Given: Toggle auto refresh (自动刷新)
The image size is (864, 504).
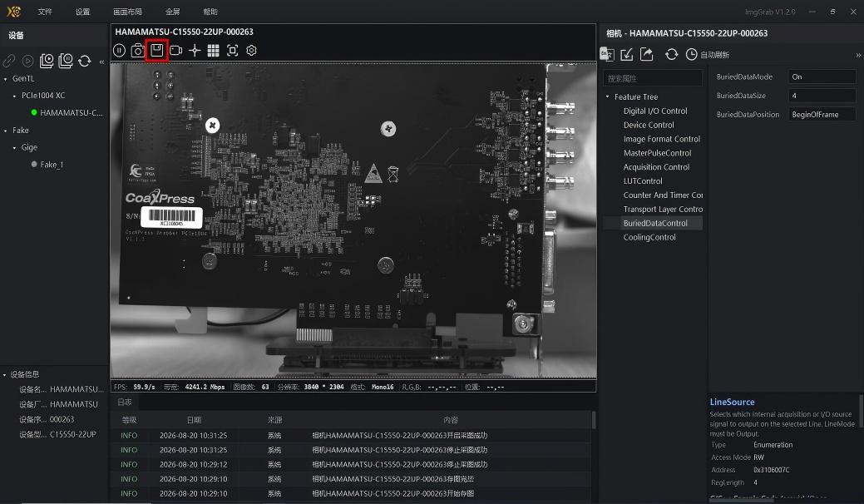Looking at the screenshot, I should click(x=708, y=55).
